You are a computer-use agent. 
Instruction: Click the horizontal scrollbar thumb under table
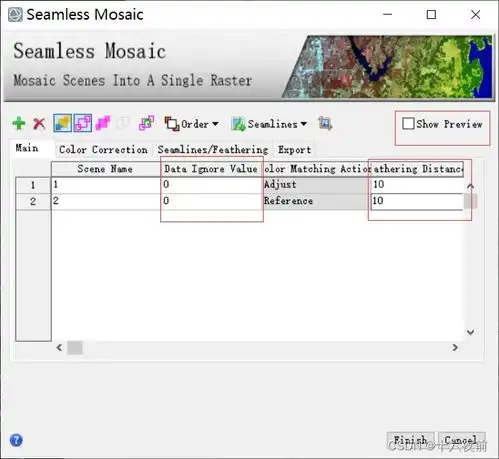(x=75, y=348)
